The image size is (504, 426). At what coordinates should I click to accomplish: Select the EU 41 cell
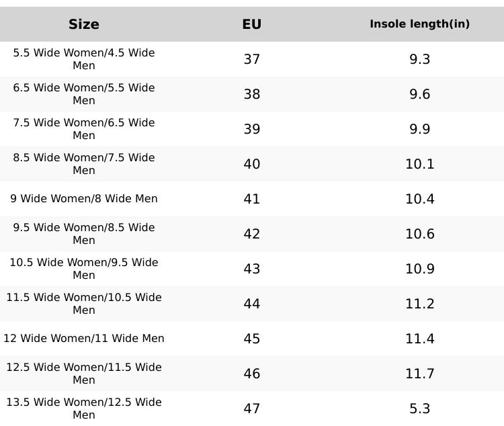[x=252, y=199]
